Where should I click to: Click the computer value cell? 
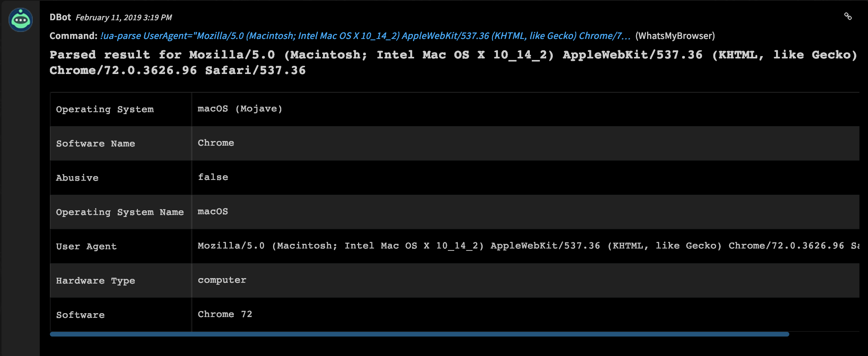click(x=222, y=280)
